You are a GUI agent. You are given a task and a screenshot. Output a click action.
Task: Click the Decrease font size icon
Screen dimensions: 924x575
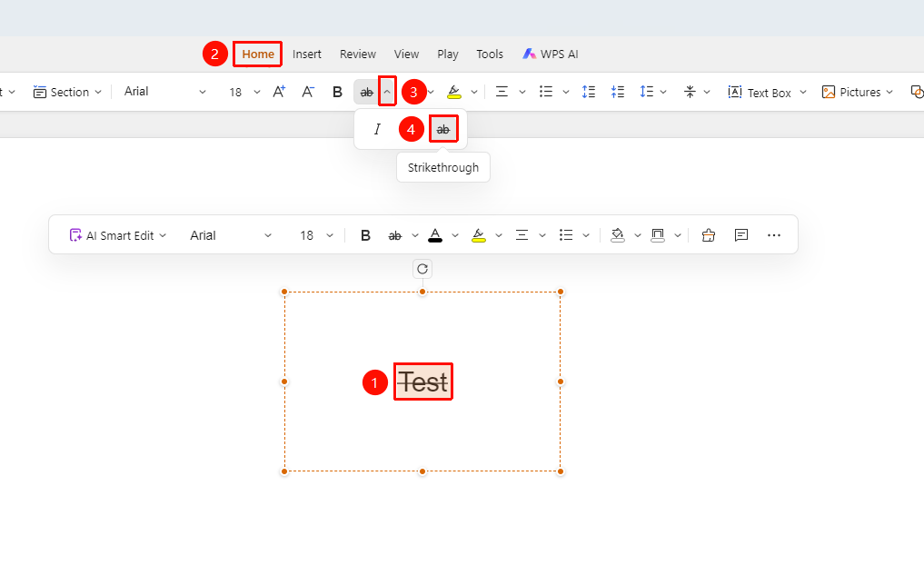pos(308,92)
